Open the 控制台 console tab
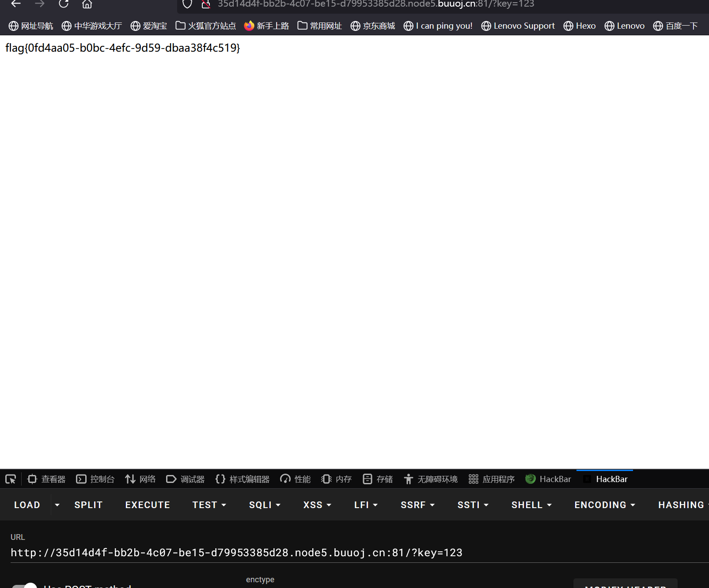 (x=95, y=479)
